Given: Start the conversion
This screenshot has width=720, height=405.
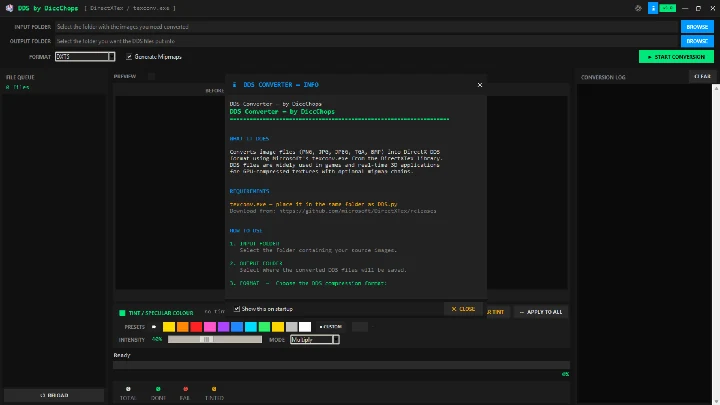Looking at the screenshot, I should pos(676,57).
